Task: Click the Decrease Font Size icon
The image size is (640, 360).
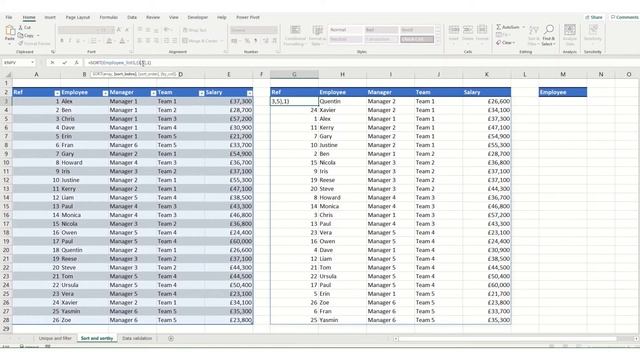Action: pos(127,30)
